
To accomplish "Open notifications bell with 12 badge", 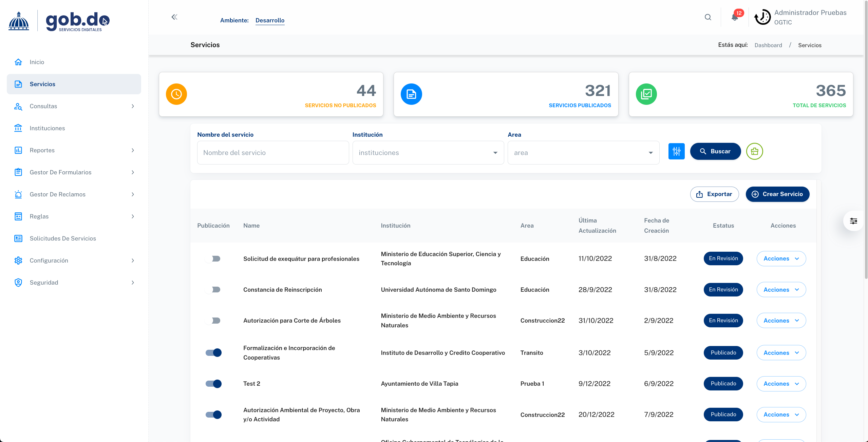I will click(x=735, y=17).
